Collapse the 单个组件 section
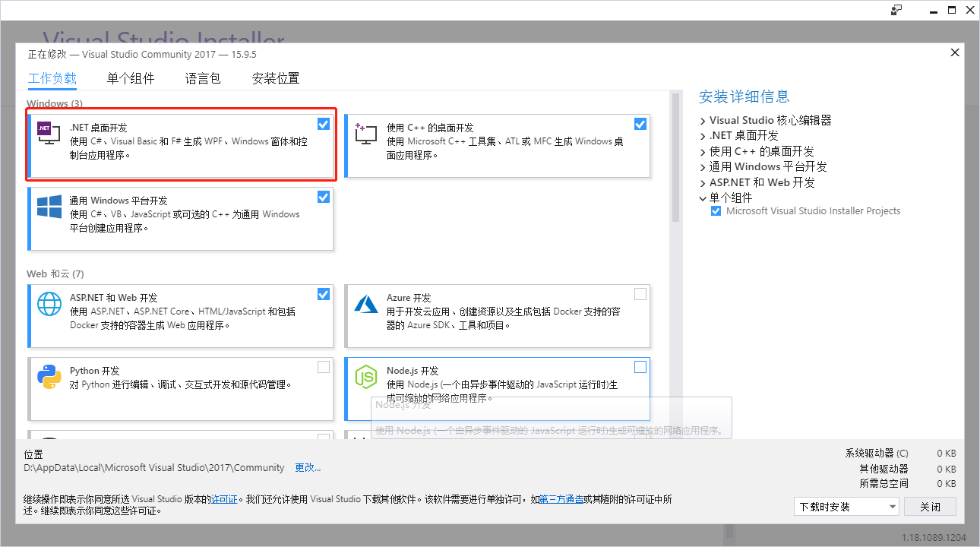The width and height of the screenshot is (980, 547). (x=703, y=198)
